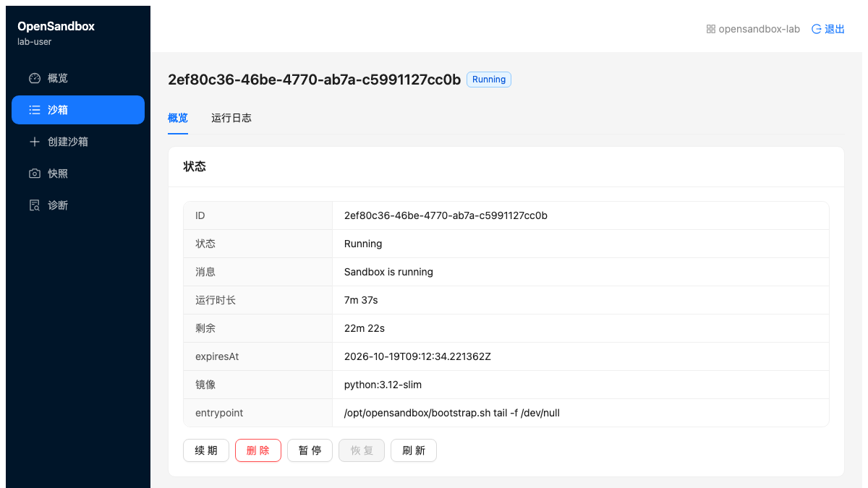Open the 诊断 sidebar entry
Screen dimensions: 868x488
[x=78, y=205]
